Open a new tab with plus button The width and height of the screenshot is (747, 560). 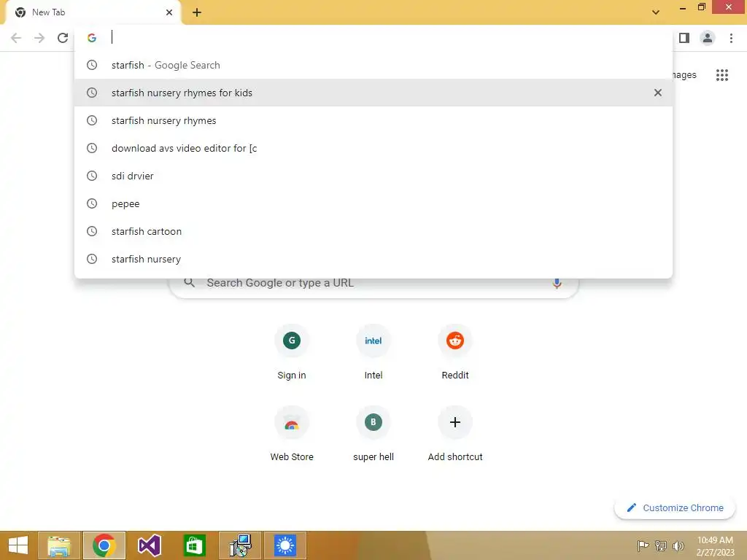(197, 12)
